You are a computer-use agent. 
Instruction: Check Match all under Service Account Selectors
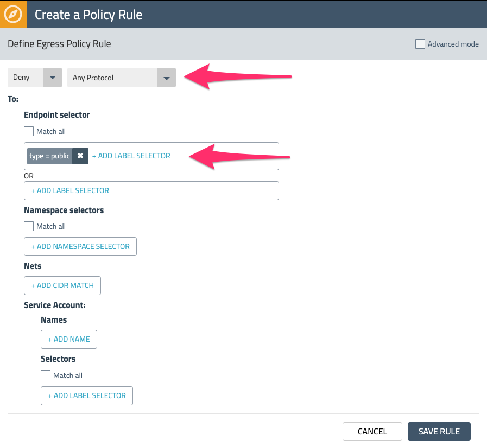[x=46, y=375]
